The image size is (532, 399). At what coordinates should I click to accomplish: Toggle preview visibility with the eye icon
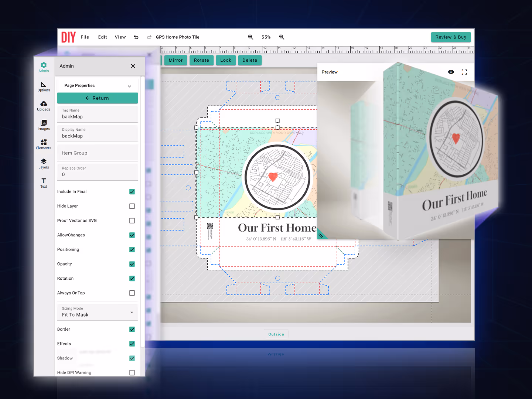tap(451, 72)
